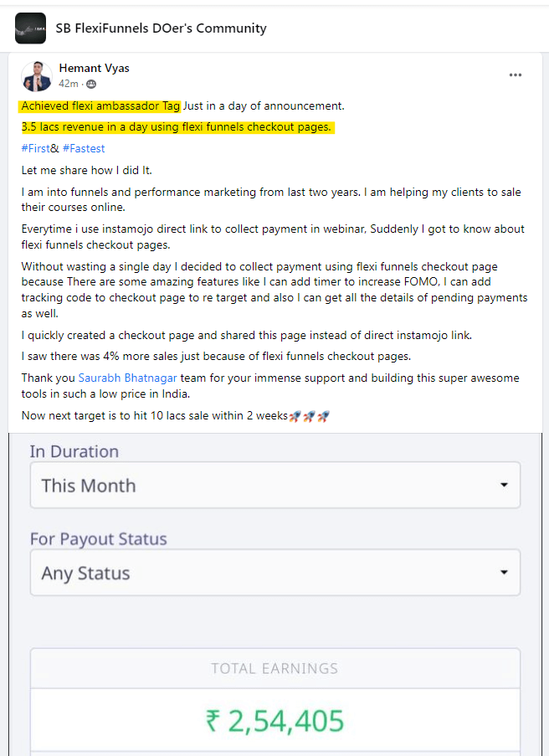
Task: Click the post audience globe icon
Action: [91, 85]
